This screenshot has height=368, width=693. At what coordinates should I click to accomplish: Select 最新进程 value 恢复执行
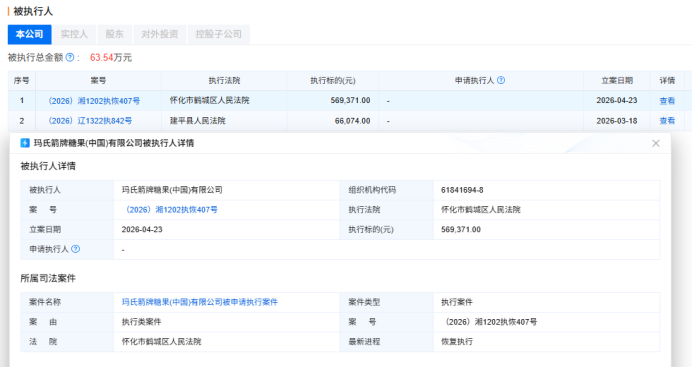[x=457, y=341]
